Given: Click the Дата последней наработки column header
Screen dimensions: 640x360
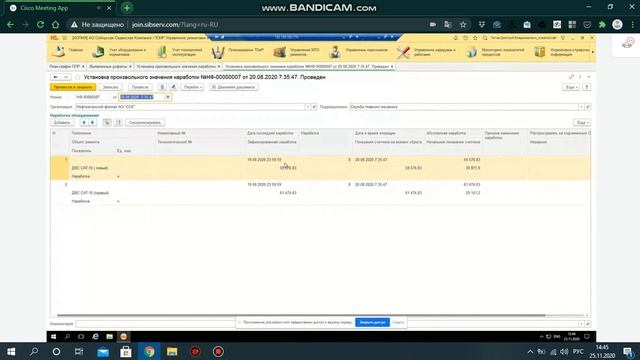Looking at the screenshot, I should [270, 133].
